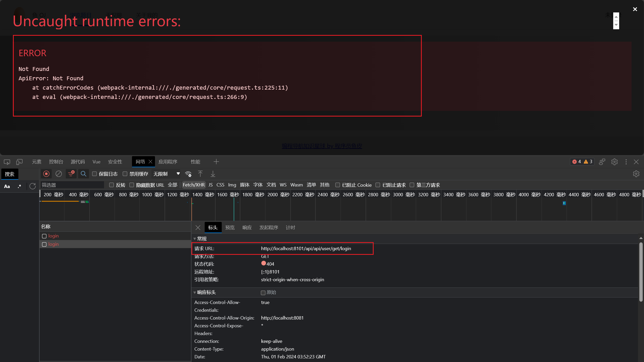Collapse the 响应标头 section
644x362 pixels.
(x=195, y=292)
